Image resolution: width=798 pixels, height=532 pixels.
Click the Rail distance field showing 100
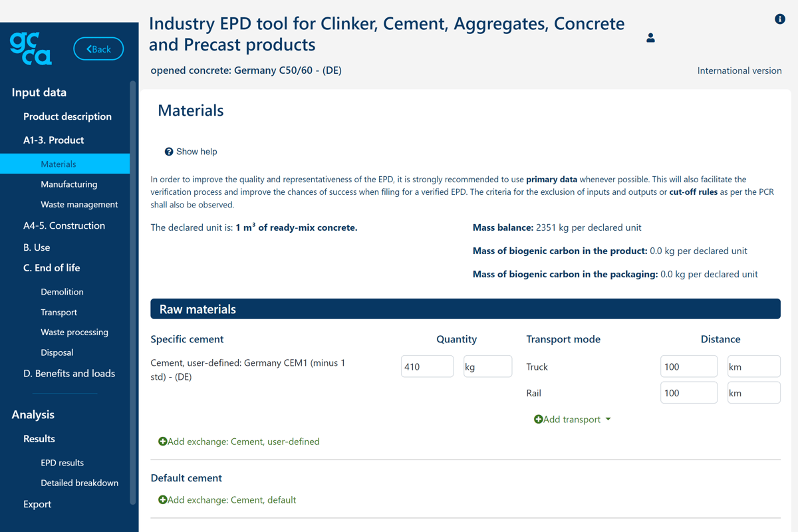[688, 392]
